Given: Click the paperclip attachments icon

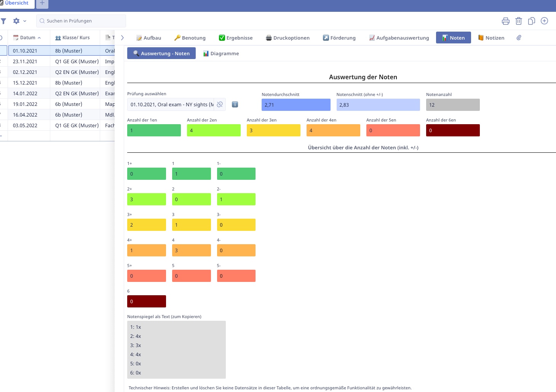Looking at the screenshot, I should (519, 38).
